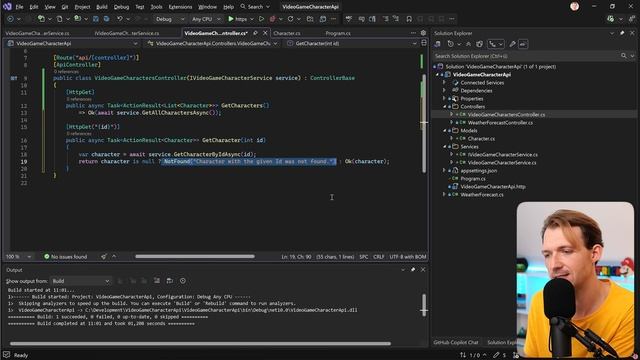
Task: Click the code cleanup broom icon
Action: tap(104, 257)
